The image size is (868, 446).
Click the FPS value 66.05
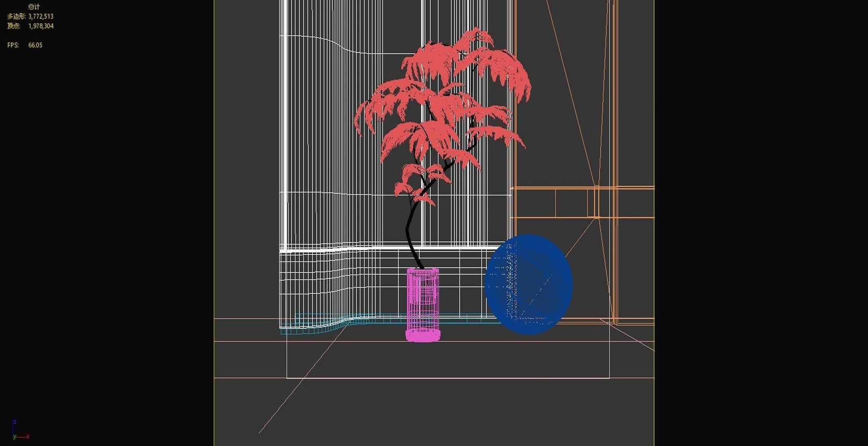[x=34, y=45]
